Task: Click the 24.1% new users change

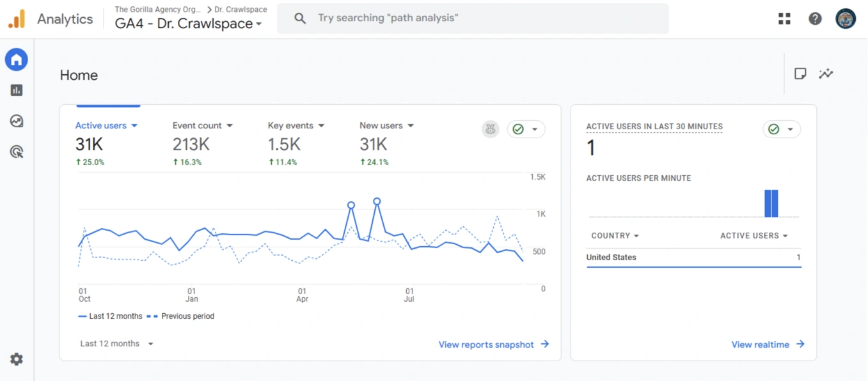Action: (x=374, y=162)
